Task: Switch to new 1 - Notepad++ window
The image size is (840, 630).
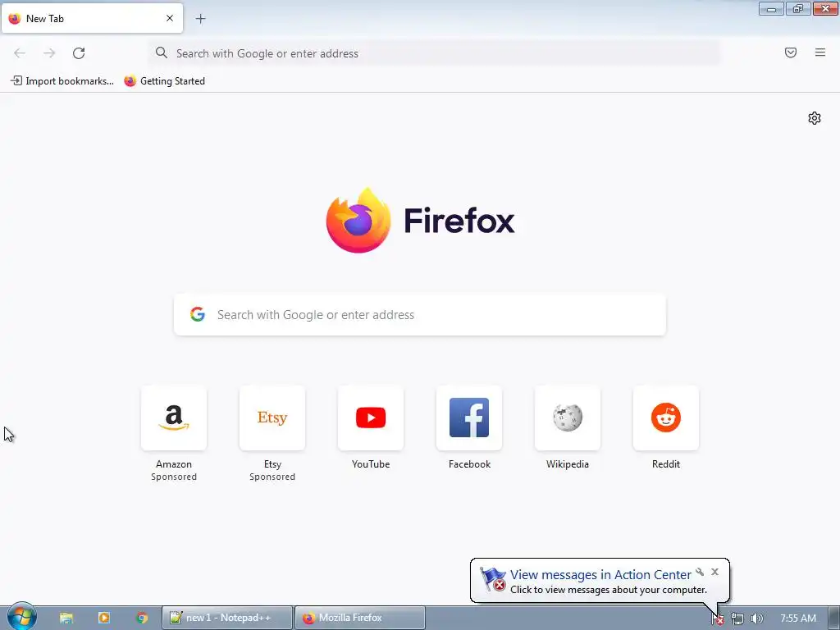Action: point(228,618)
